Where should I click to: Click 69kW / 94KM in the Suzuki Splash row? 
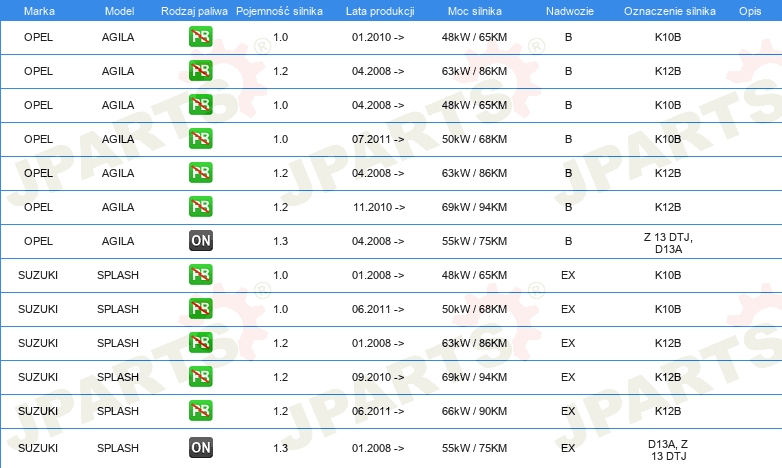point(474,377)
